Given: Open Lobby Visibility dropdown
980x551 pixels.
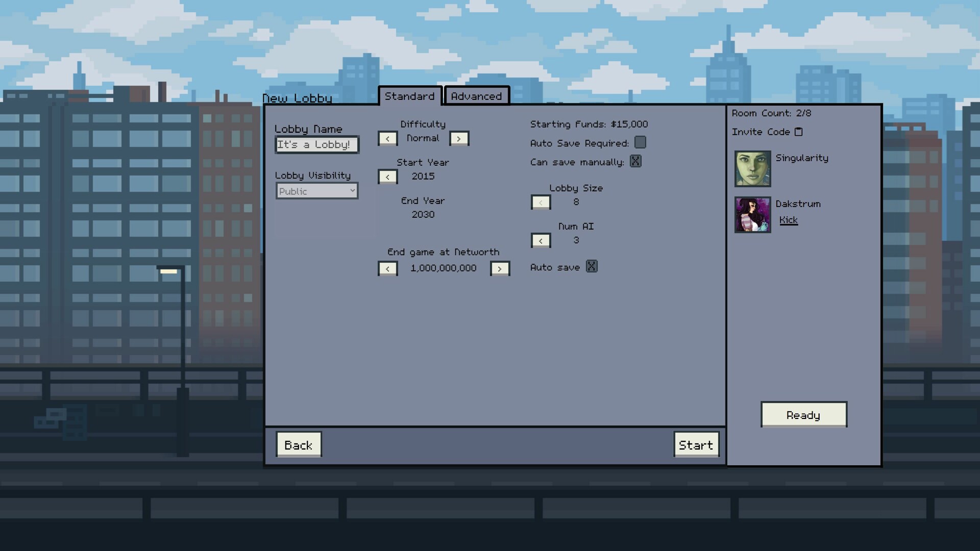Looking at the screenshot, I should pyautogui.click(x=316, y=191).
